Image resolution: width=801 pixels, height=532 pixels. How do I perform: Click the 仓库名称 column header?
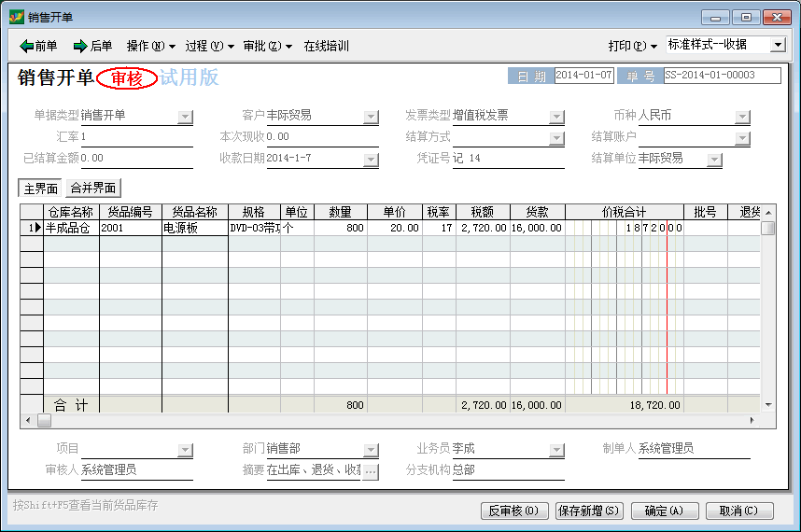(71, 212)
